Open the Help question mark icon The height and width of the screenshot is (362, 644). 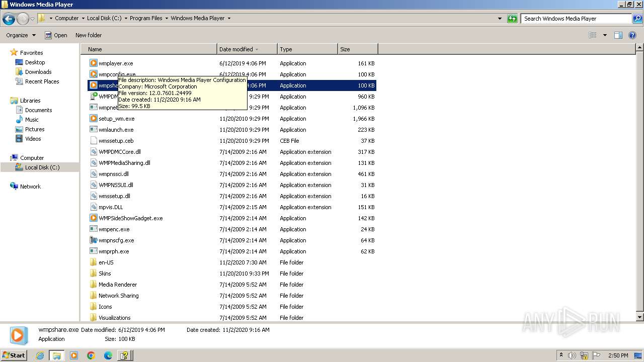632,35
